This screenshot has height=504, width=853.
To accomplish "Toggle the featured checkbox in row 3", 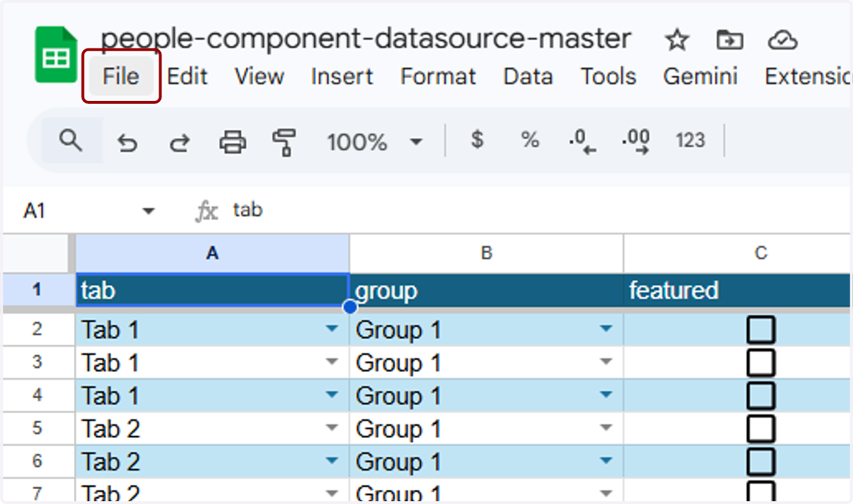I will [x=761, y=363].
